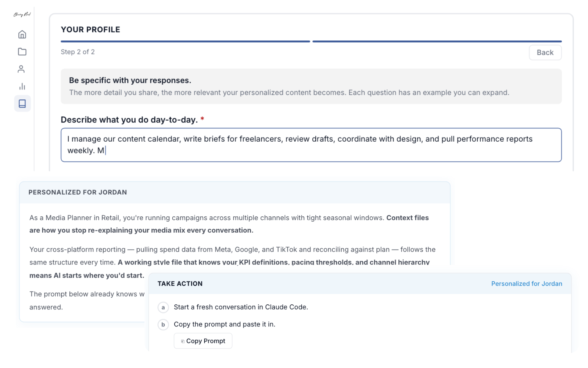Click 'Copy the prompt and paste it in.' text
The image size is (588, 368).
tap(225, 324)
